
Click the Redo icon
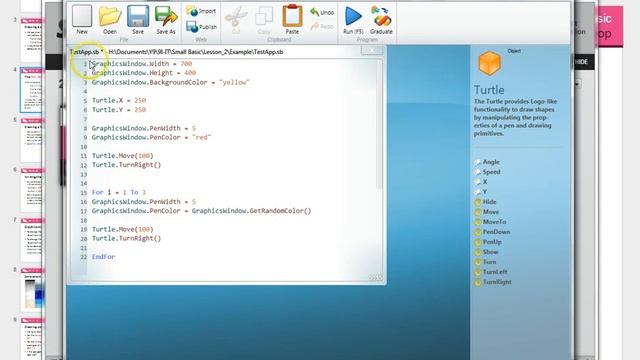coord(322,27)
